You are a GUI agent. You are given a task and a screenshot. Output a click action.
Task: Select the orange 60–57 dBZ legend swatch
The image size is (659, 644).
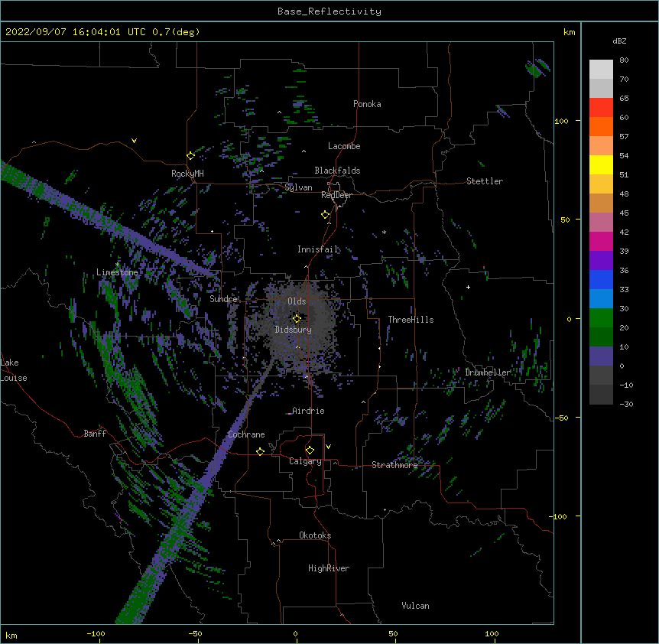(601, 126)
